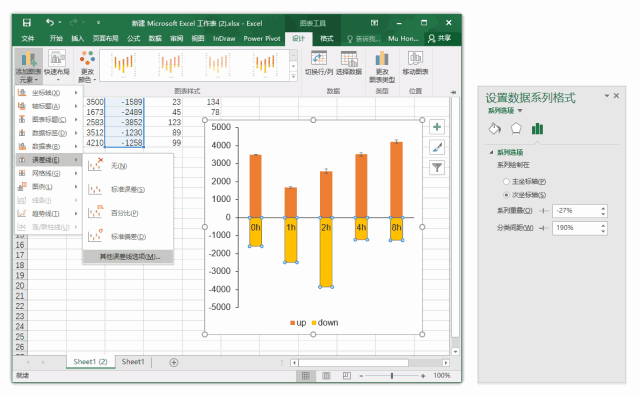Click the funnel Chart Filters button

(437, 167)
